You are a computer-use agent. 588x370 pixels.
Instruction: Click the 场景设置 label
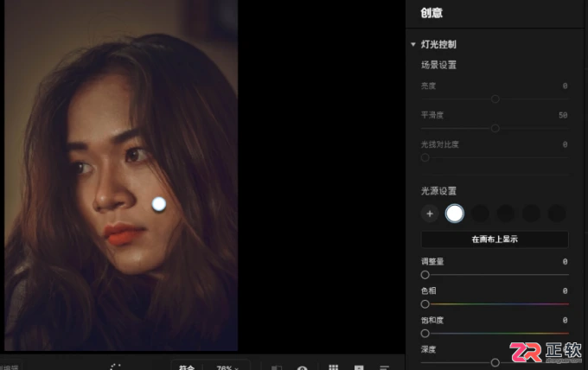[x=438, y=65]
